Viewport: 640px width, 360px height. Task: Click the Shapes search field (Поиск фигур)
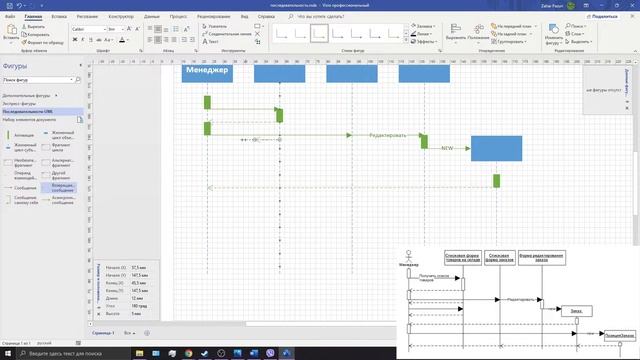[x=37, y=80]
